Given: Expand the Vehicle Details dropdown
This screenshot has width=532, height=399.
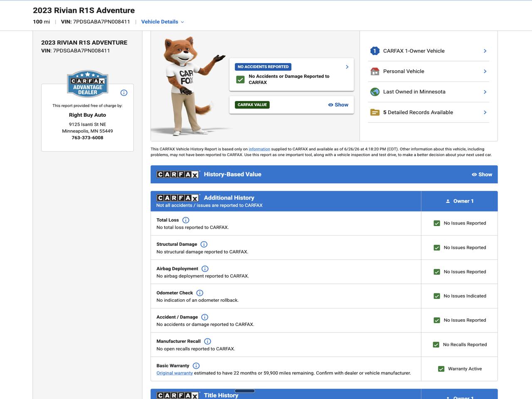Looking at the screenshot, I should pos(163,22).
